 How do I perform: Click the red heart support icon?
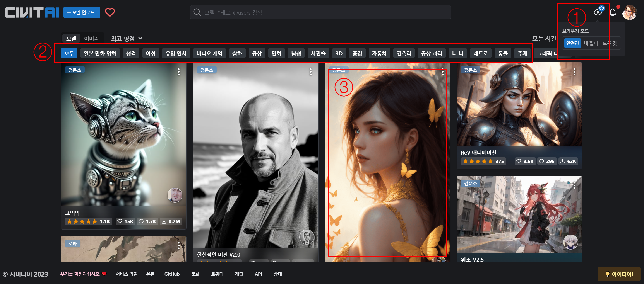110,12
